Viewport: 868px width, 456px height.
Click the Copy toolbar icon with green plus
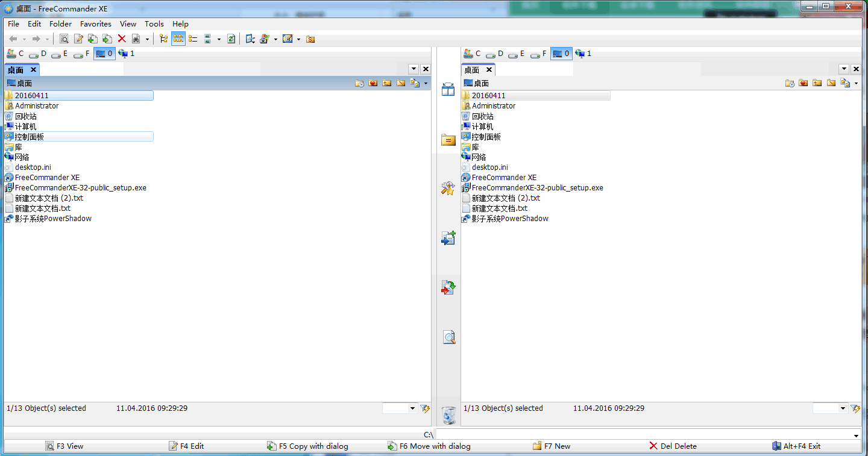coord(93,39)
